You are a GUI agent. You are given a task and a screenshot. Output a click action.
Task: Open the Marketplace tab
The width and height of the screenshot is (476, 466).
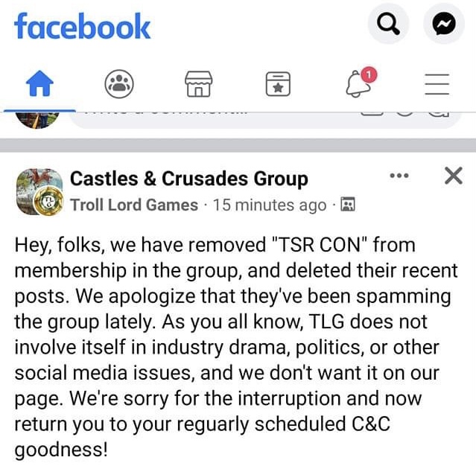coord(198,85)
